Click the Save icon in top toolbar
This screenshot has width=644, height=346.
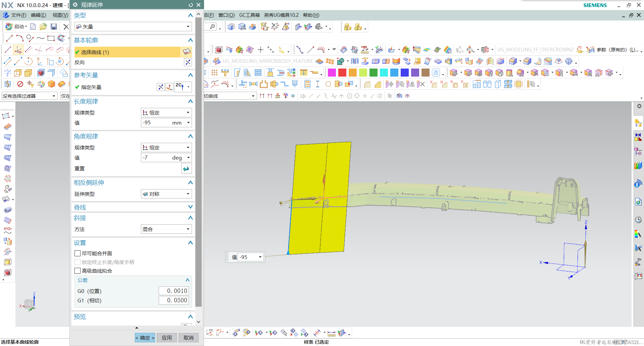[54, 27]
